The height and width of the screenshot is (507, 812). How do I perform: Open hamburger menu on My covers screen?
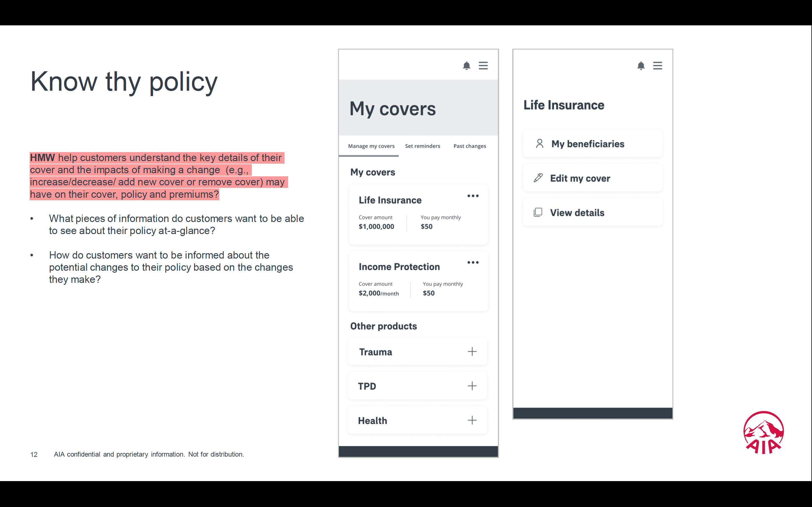pos(483,65)
